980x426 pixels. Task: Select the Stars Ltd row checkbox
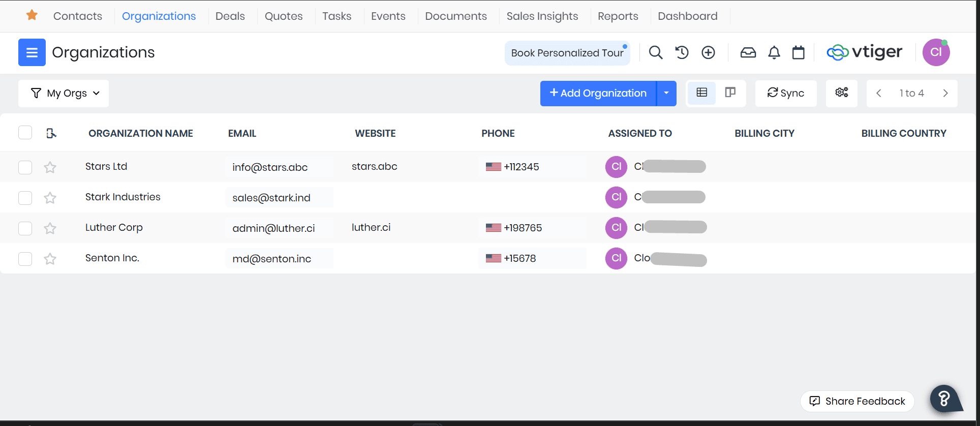tap(25, 167)
